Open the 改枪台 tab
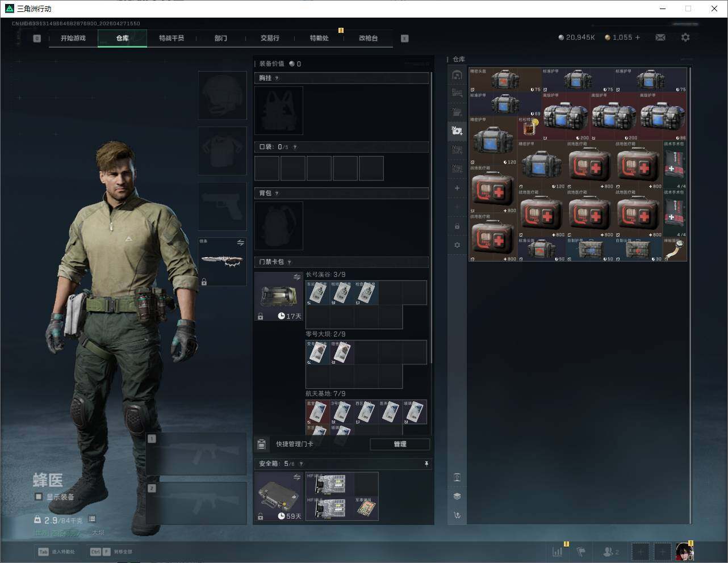This screenshot has height=563, width=728. (368, 39)
